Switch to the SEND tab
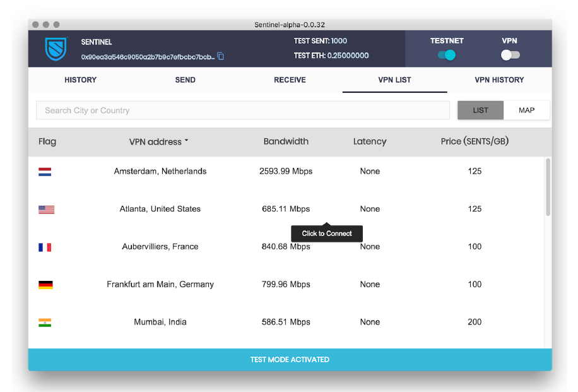 point(185,80)
